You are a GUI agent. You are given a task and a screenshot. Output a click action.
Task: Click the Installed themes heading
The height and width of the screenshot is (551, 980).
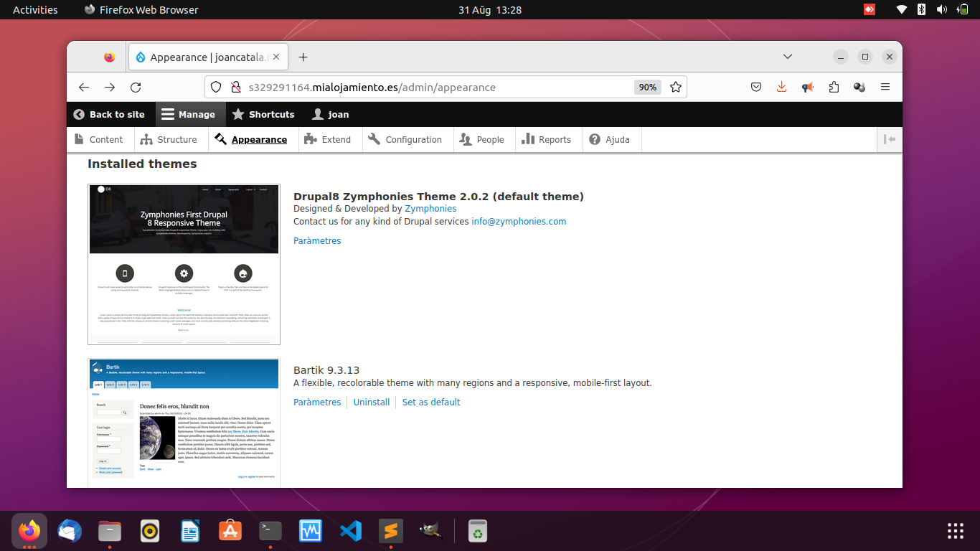(x=142, y=164)
